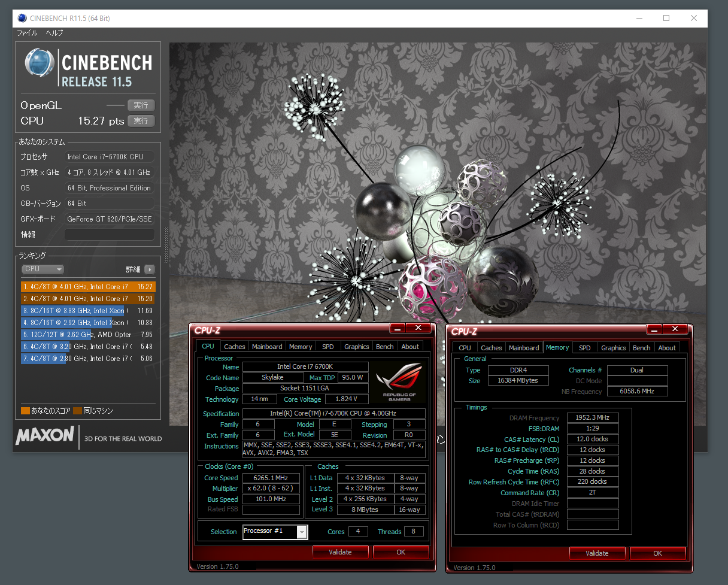Switch to About tab in left CPU-Z
Screen dimensions: 728x585
tap(410, 347)
